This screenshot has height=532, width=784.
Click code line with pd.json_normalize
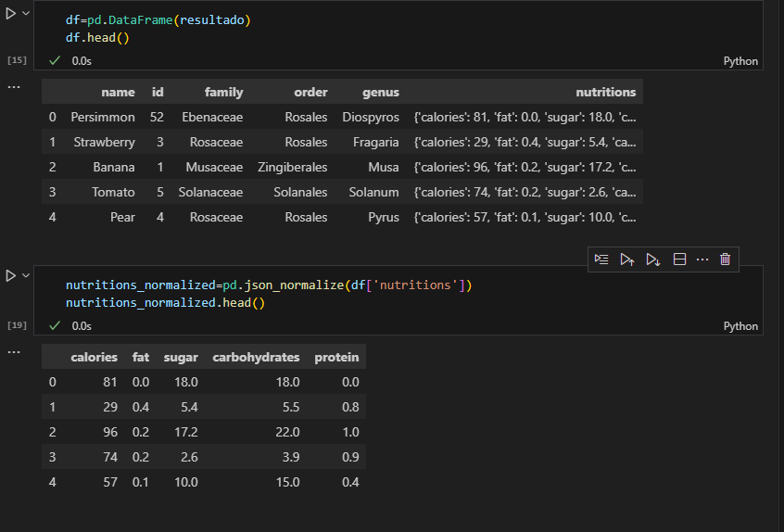(x=269, y=285)
